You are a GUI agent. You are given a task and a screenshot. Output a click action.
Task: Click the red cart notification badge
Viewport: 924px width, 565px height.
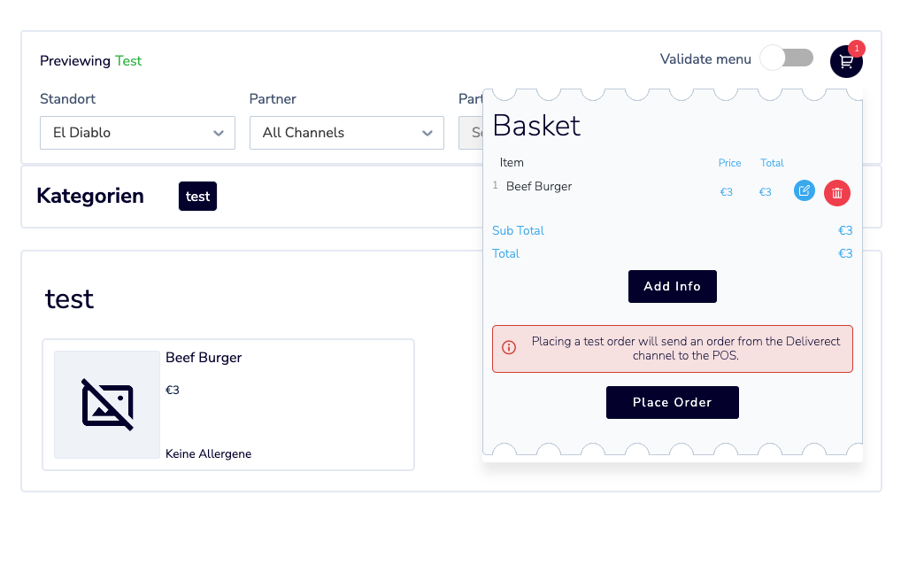click(x=856, y=49)
